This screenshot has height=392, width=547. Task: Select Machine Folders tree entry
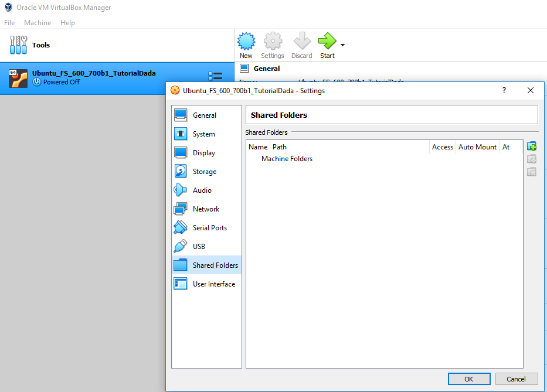[287, 159]
